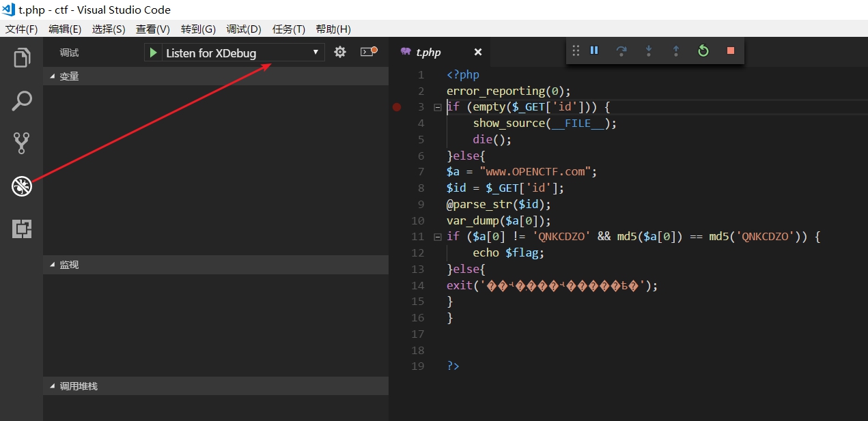The width and height of the screenshot is (868, 421).
Task: Click the die() statement
Action: click(x=492, y=140)
